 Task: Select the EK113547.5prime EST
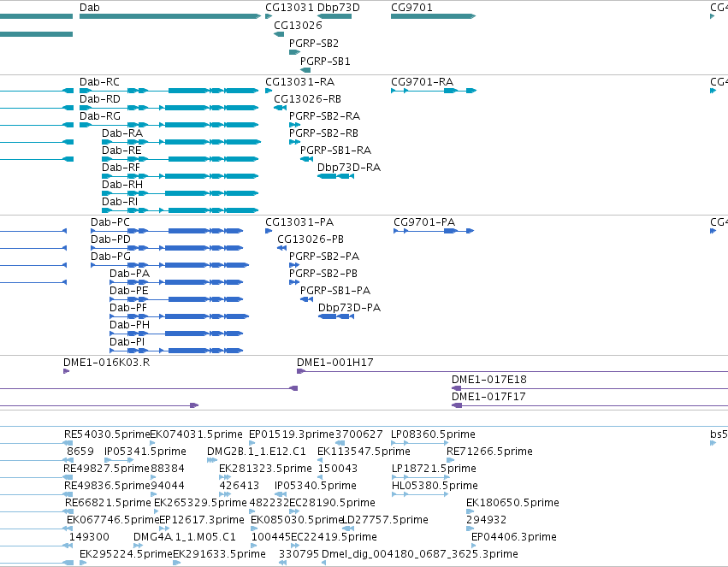coord(320,460)
